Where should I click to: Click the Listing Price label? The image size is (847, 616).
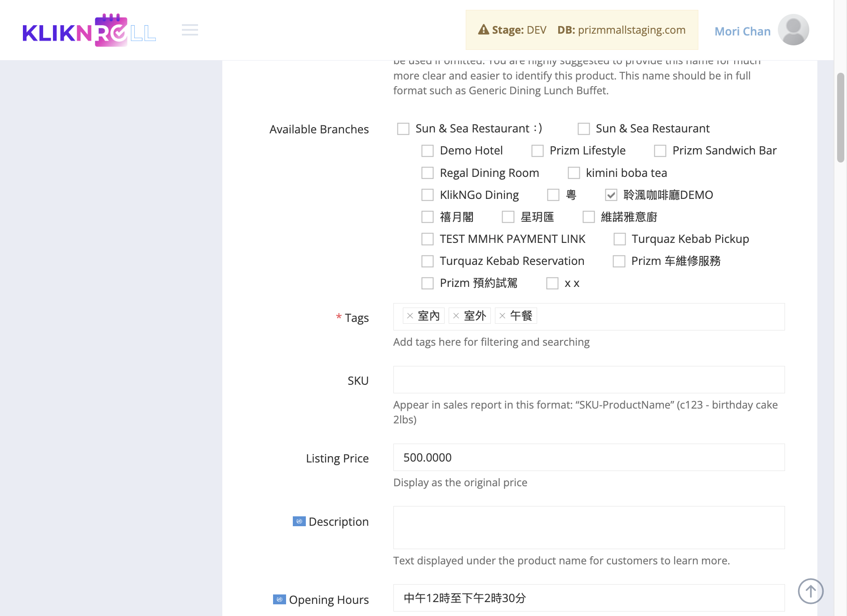click(x=337, y=458)
